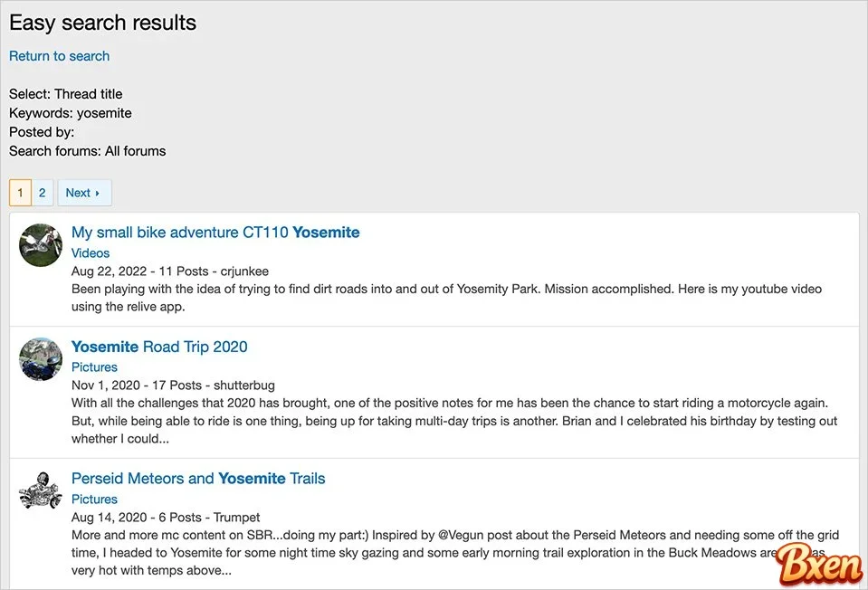This screenshot has height=590, width=868.
Task: Open thread 'My small bike adventure CT110 Yosemite'
Action: [x=215, y=233]
